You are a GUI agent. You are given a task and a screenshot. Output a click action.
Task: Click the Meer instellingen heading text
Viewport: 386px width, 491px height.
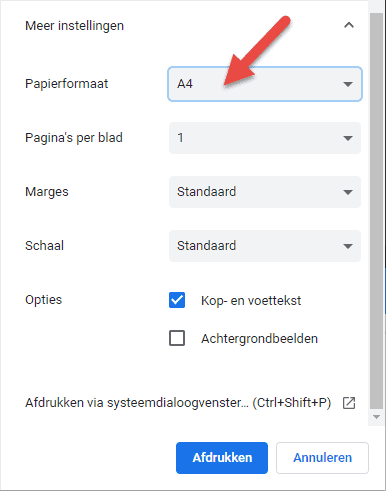[75, 26]
